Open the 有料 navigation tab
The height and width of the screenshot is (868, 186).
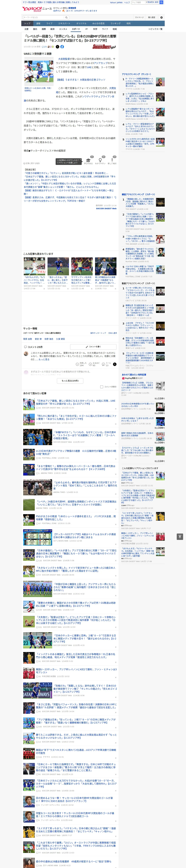128,24
